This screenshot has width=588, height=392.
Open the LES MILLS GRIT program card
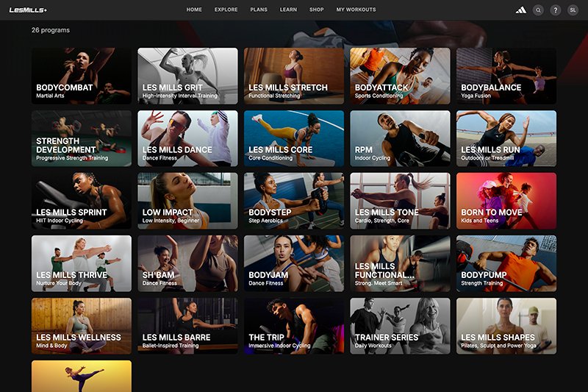[x=187, y=76]
